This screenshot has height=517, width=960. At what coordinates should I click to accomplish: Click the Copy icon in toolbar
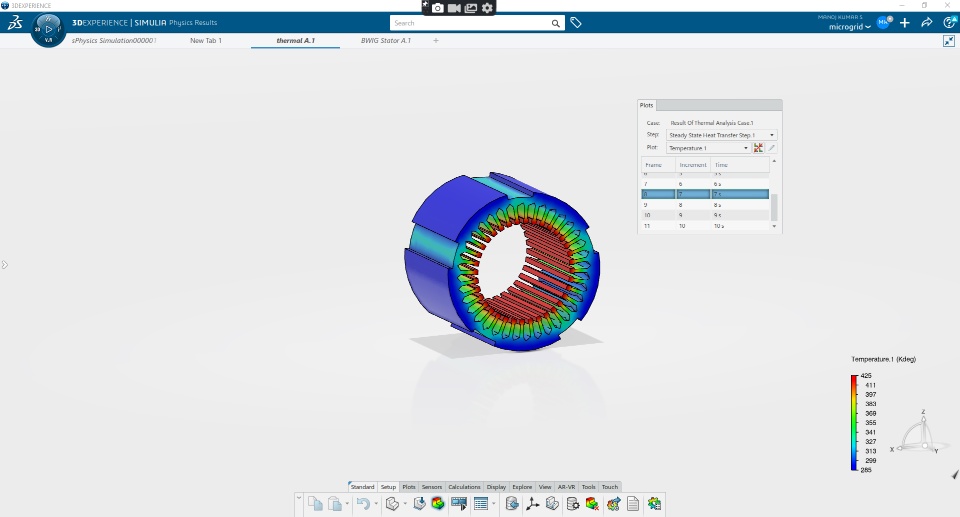point(315,504)
